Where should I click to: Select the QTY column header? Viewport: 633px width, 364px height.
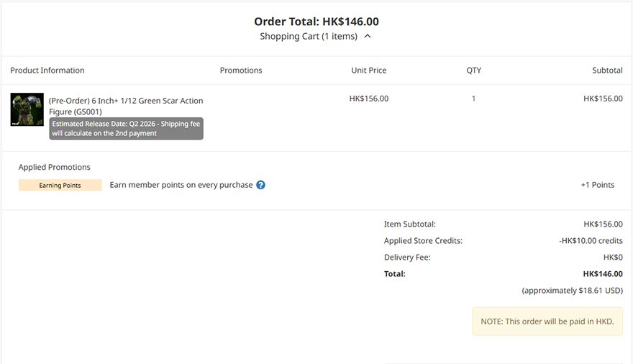pyautogui.click(x=474, y=70)
